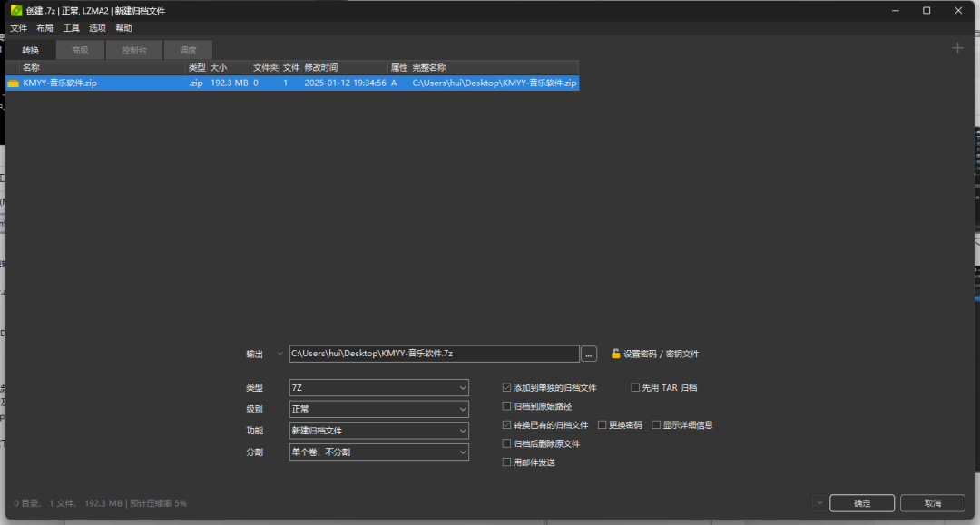Browse output path with the "..." button
Viewport: 980px width, 525px height.
[591, 354]
